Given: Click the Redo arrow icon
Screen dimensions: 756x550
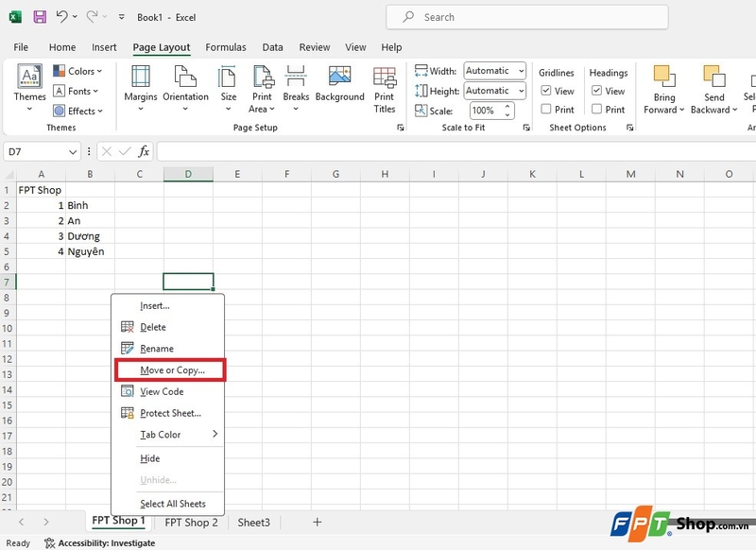Looking at the screenshot, I should 92,17.
